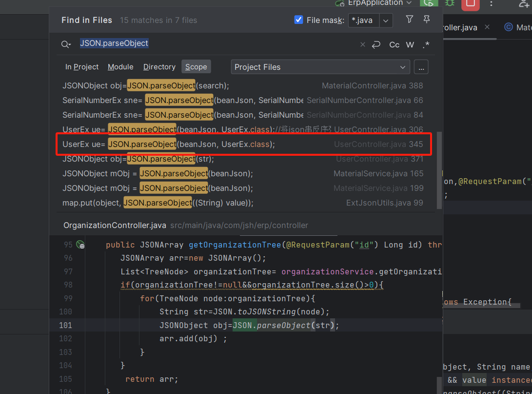The width and height of the screenshot is (532, 394).
Task: Select the Scope tab
Action: click(x=196, y=67)
